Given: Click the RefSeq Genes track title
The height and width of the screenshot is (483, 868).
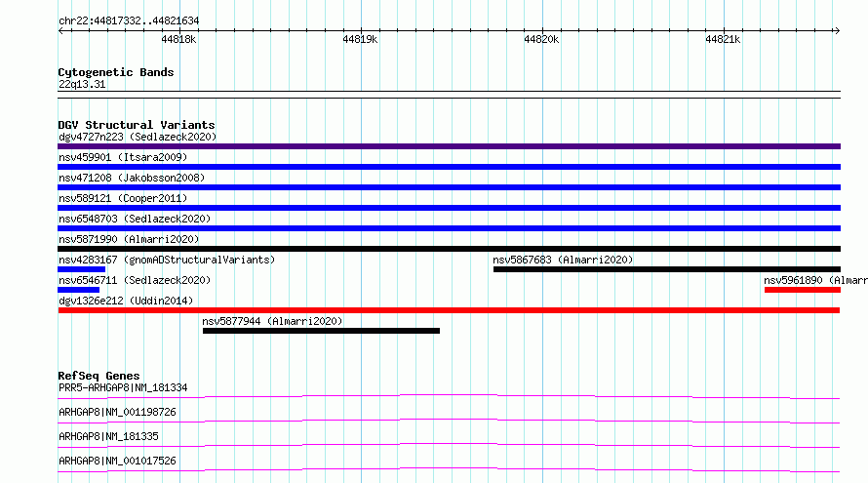Looking at the screenshot, I should click(x=99, y=376).
